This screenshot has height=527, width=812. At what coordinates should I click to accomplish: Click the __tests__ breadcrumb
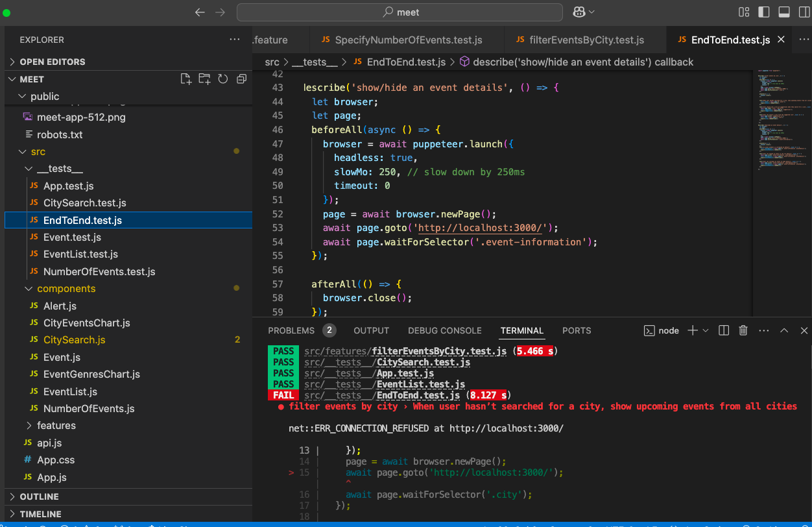[315, 62]
